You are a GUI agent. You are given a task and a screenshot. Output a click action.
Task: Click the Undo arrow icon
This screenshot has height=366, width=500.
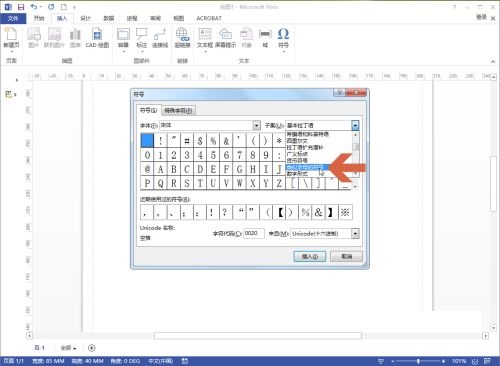[34, 7]
